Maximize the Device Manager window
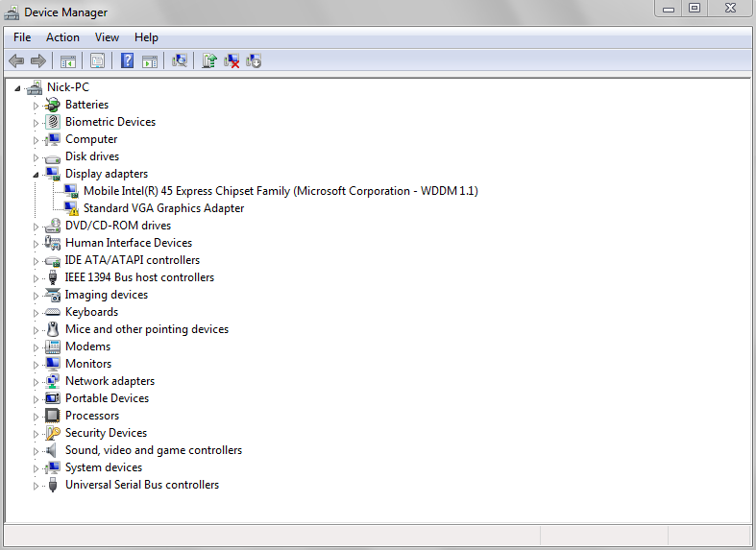This screenshot has height=550, width=756. point(695,9)
